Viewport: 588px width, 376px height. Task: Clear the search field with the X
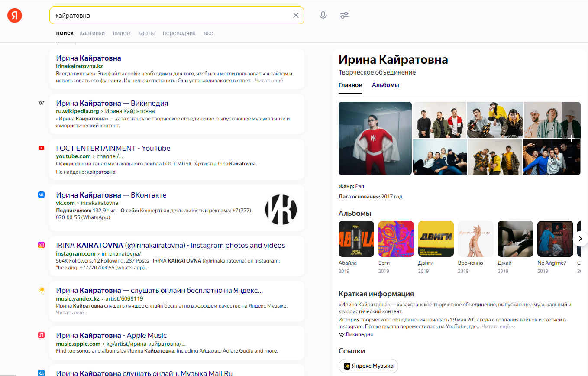click(296, 16)
